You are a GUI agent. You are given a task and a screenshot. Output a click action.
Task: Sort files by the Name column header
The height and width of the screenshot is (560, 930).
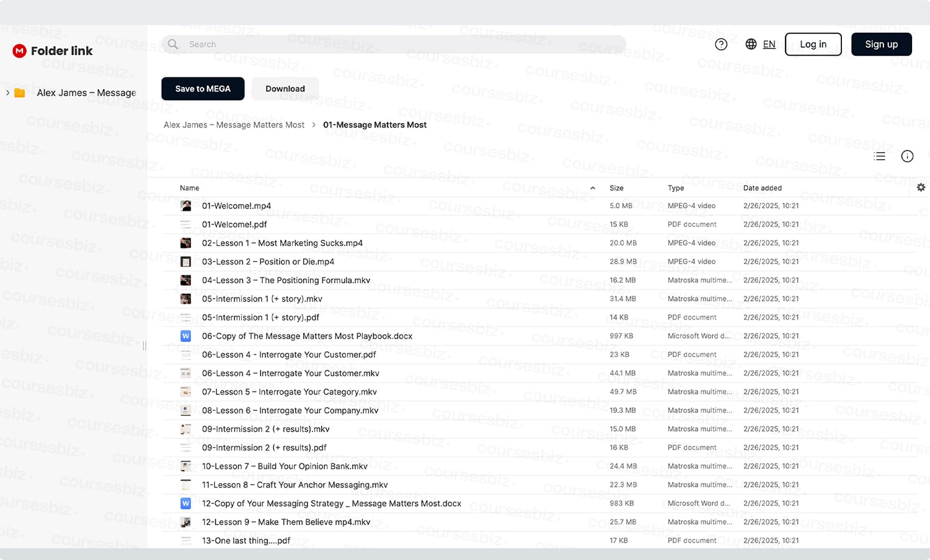coord(189,188)
